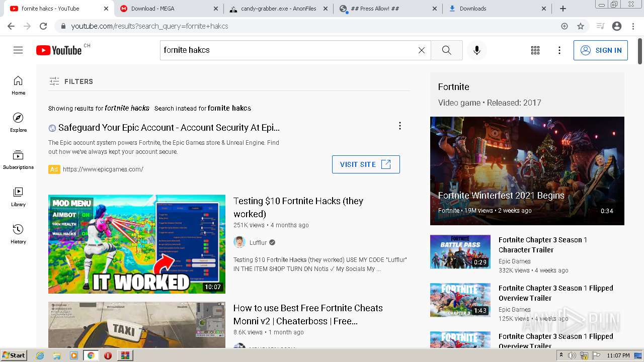
Task: Open the Windows Start menu
Action: tap(14, 355)
